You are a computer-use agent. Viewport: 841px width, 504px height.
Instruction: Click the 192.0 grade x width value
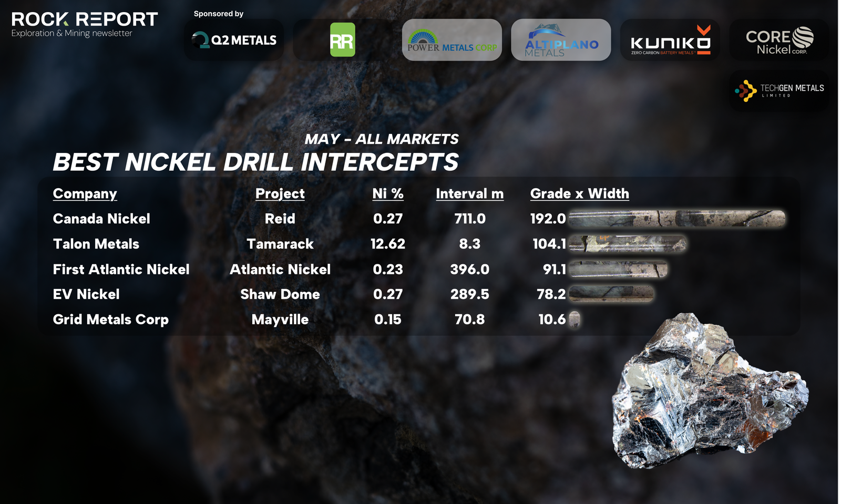548,219
